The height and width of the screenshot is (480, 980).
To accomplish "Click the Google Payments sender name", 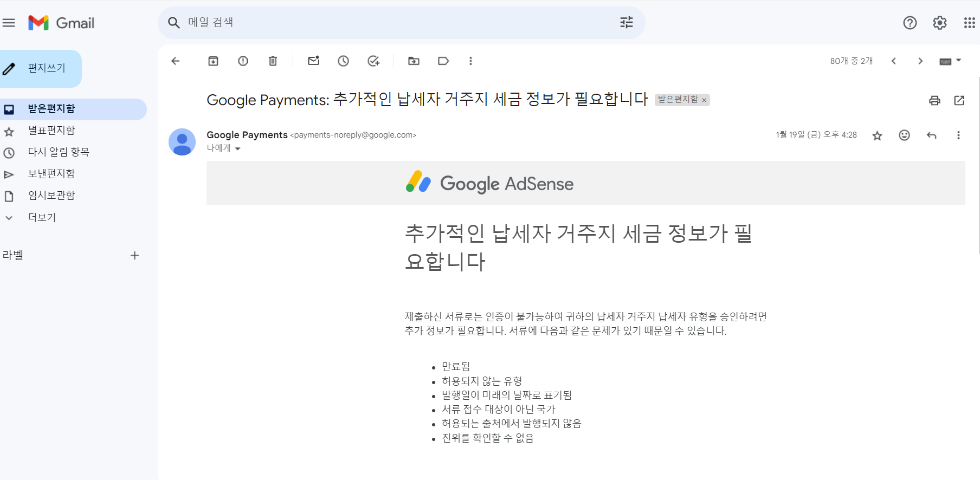I will pyautogui.click(x=247, y=135).
